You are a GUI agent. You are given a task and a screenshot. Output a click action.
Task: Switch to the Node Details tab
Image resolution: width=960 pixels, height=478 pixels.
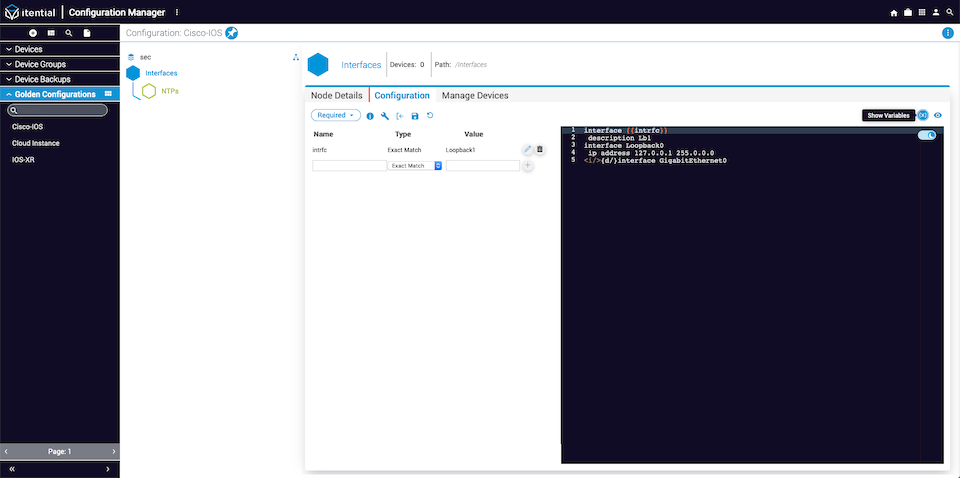337,95
